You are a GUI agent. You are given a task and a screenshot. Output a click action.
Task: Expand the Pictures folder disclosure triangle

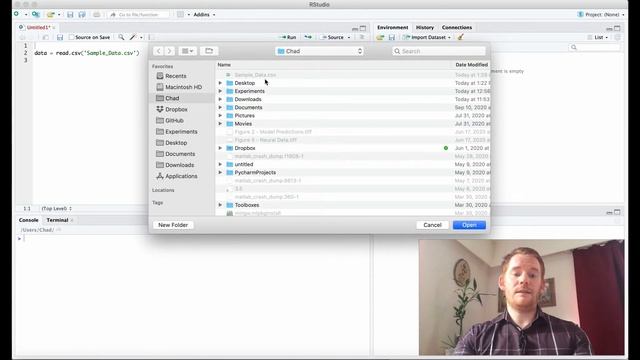pyautogui.click(x=220, y=116)
